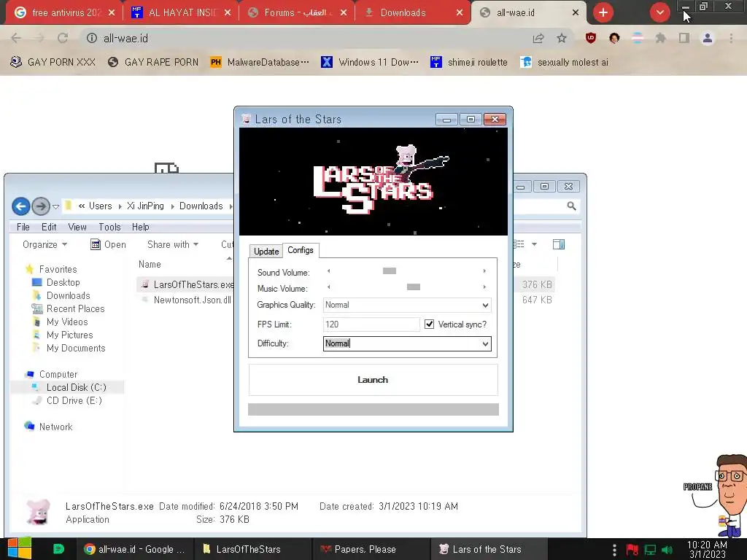Click the Launch button
The width and height of the screenshot is (747, 560).
coord(373,379)
